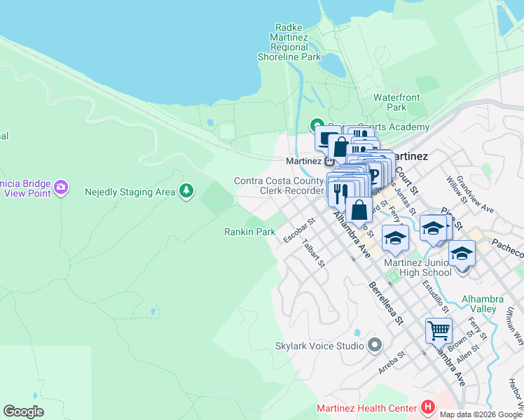Image resolution: width=524 pixels, height=420 pixels.
Task: Open the Martinez Health Center text label
Action: (x=367, y=408)
